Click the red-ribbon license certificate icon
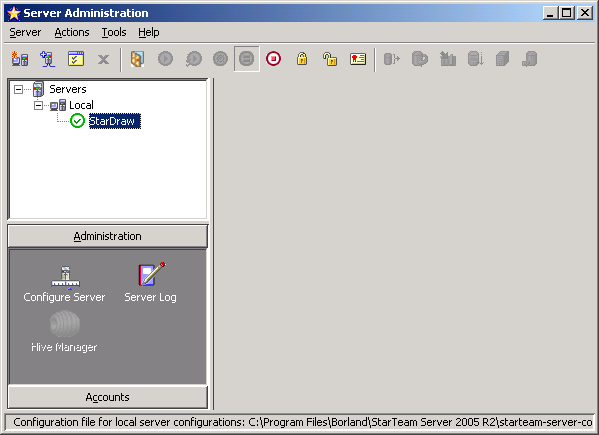The height and width of the screenshot is (435, 599). point(358,59)
